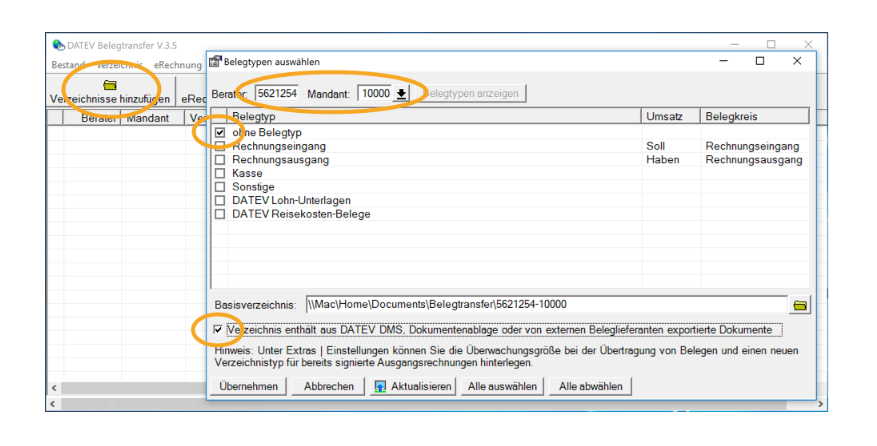Viewport: 877px width, 446px height.
Task: Click the Mandant column header in main window
Action: (x=153, y=118)
